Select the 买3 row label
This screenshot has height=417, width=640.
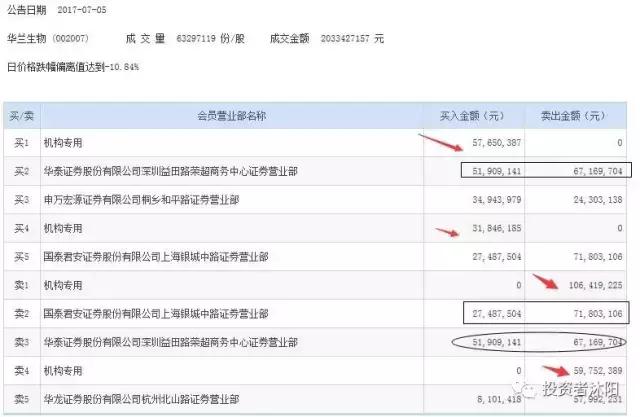pos(22,200)
